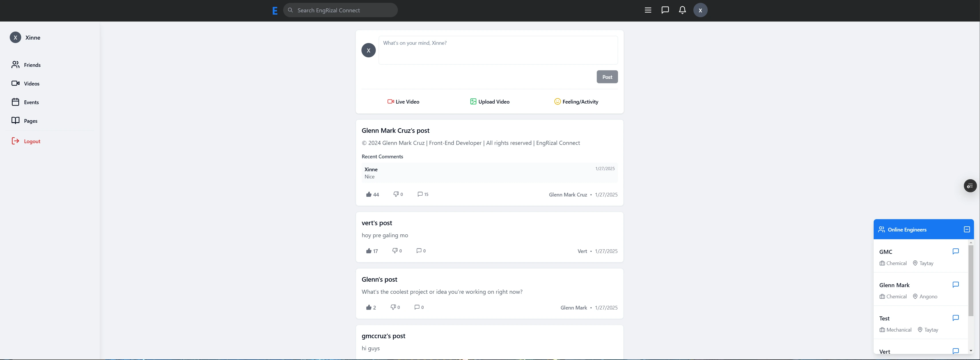
Task: Open messages chat icon in header
Action: [665, 10]
